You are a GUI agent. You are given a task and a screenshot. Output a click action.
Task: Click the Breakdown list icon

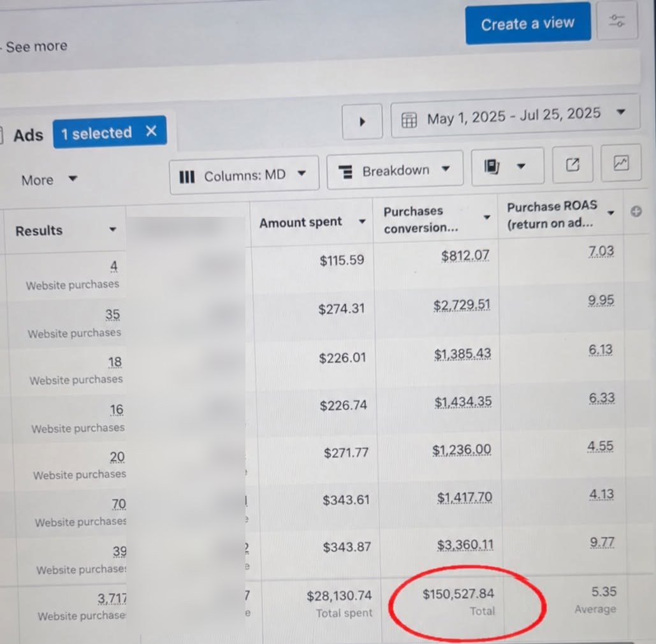(346, 172)
